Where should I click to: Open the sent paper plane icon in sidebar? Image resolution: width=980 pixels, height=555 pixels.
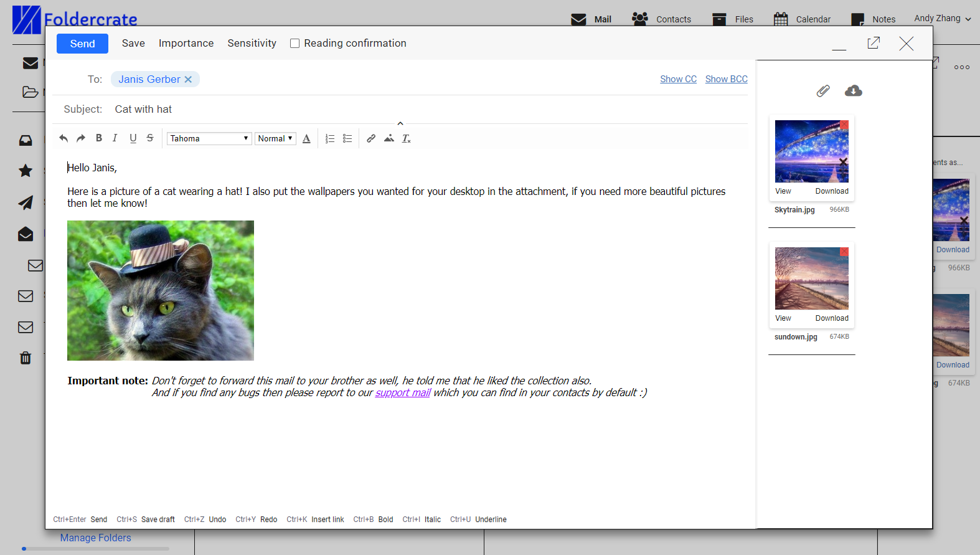pyautogui.click(x=26, y=202)
